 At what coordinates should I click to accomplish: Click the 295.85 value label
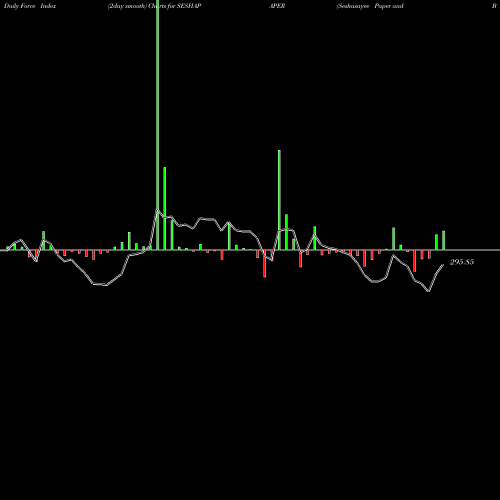tap(462, 262)
